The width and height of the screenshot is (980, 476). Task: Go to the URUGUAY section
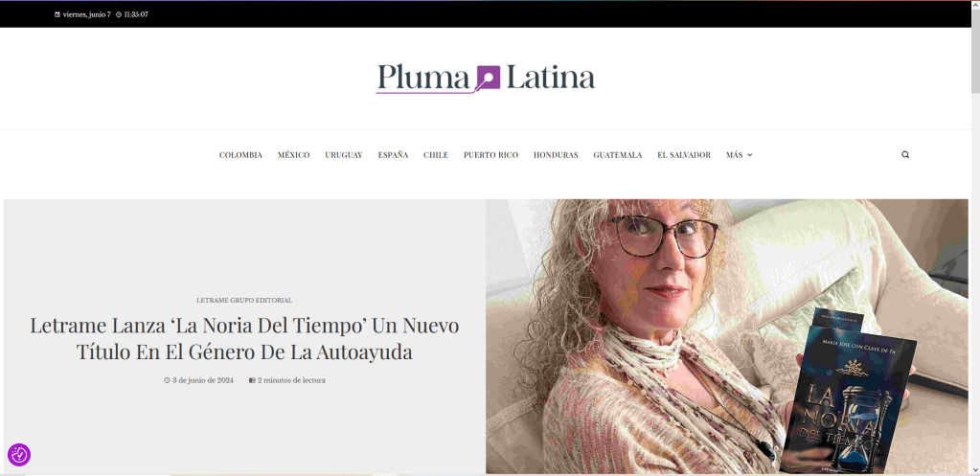point(344,155)
